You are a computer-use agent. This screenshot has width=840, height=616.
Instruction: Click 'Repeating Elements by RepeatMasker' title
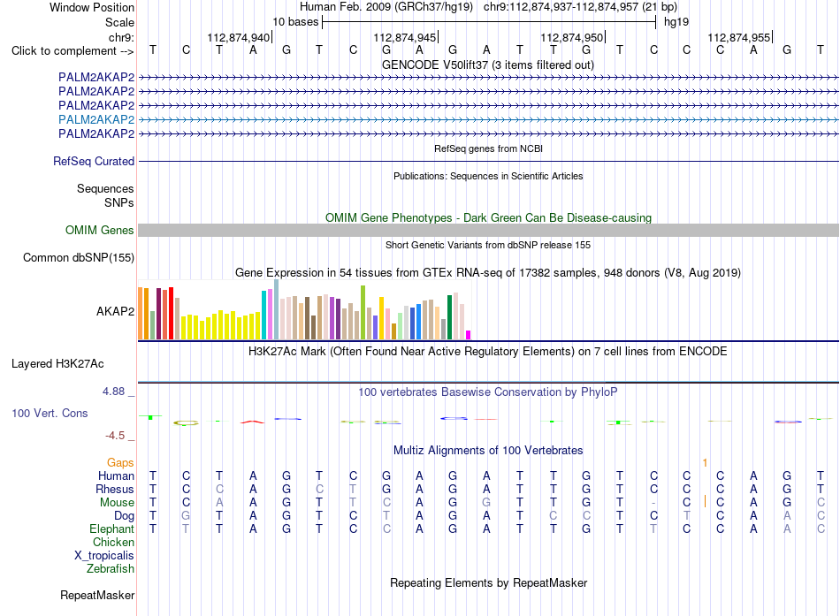tap(488, 582)
